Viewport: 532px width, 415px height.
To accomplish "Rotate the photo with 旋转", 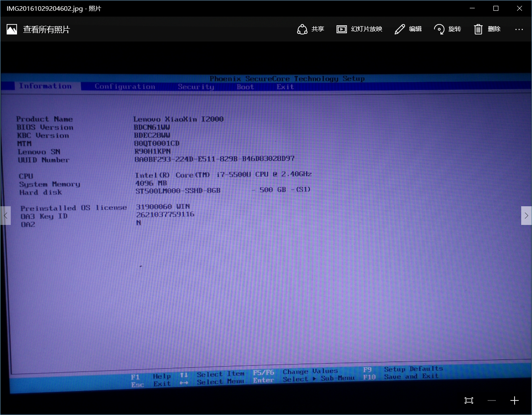I will (x=447, y=29).
